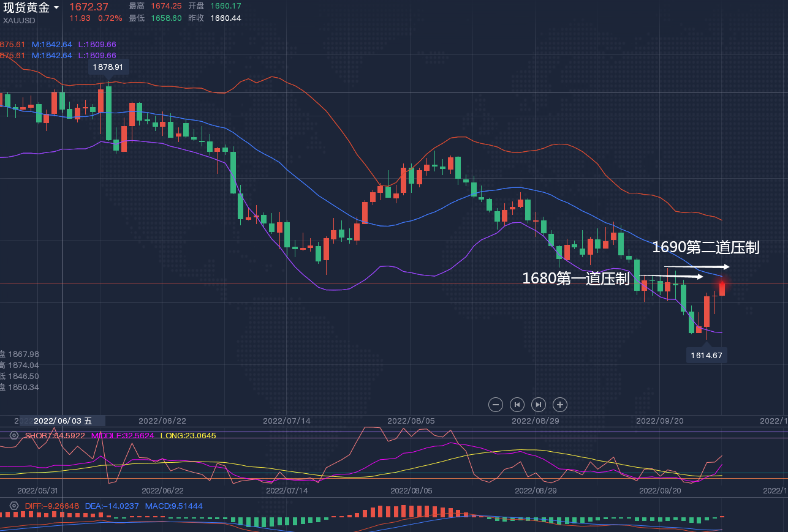Click the 1680第一道压制 annotation text
The height and width of the screenshot is (532, 788).
tap(575, 279)
